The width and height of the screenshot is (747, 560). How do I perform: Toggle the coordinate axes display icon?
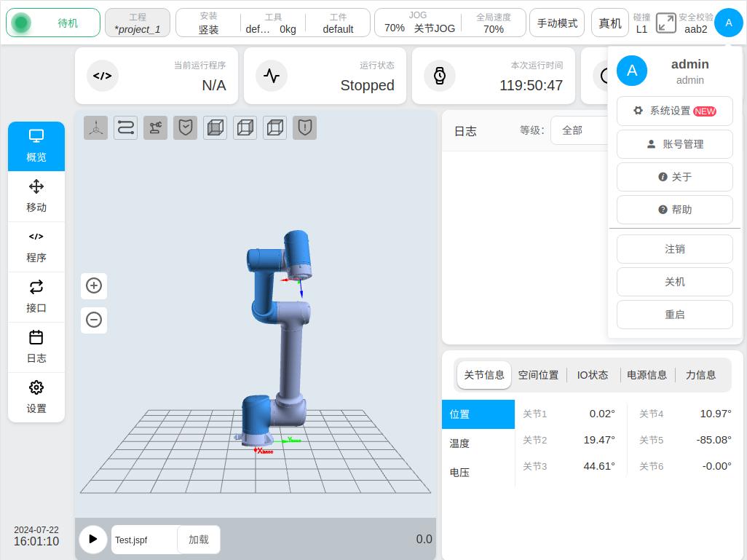pos(95,128)
